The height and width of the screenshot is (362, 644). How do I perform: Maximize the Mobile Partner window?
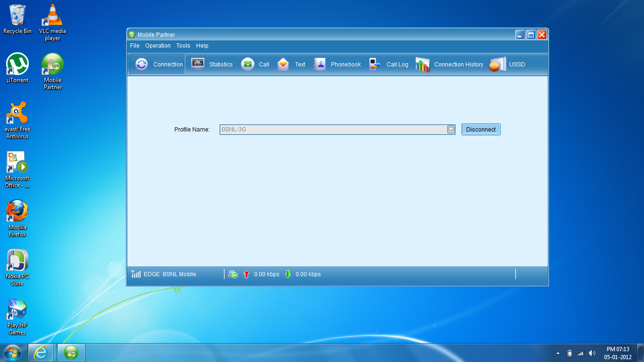point(531,35)
